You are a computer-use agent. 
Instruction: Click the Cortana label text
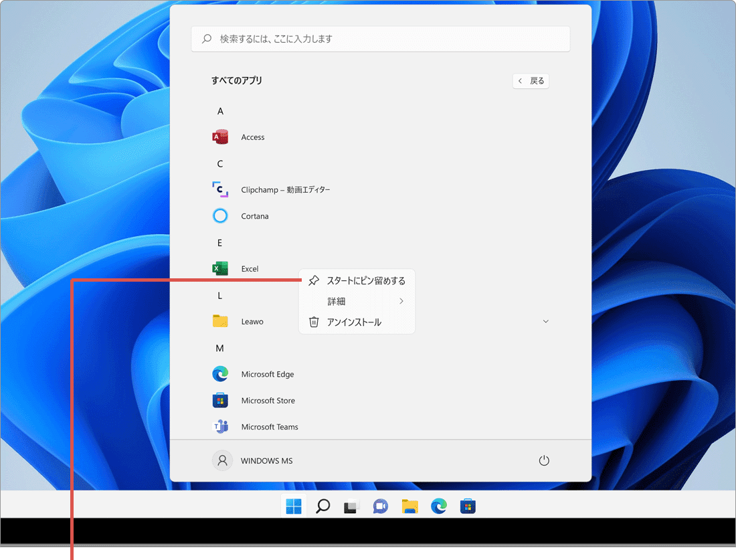[255, 216]
